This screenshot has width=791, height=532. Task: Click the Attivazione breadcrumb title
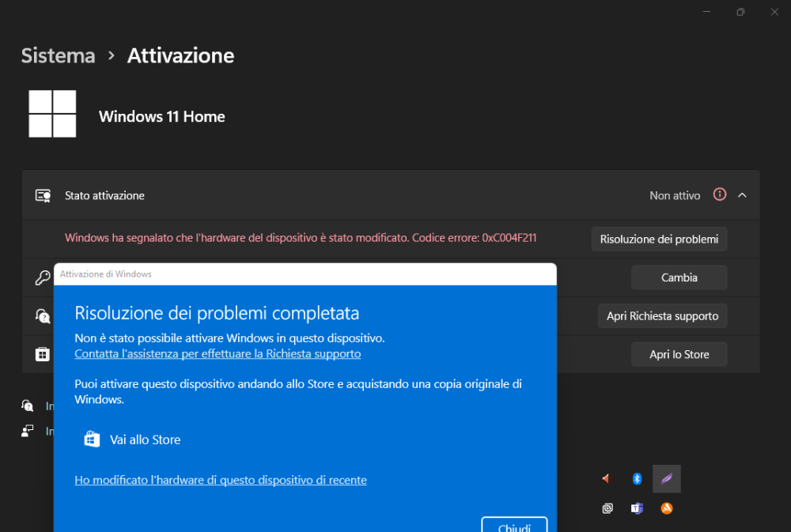click(x=180, y=55)
